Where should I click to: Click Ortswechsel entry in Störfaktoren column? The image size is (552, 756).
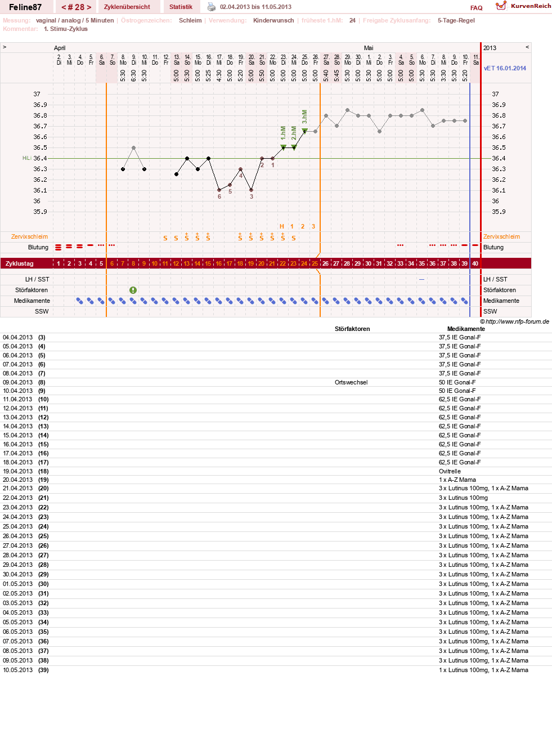point(351,382)
